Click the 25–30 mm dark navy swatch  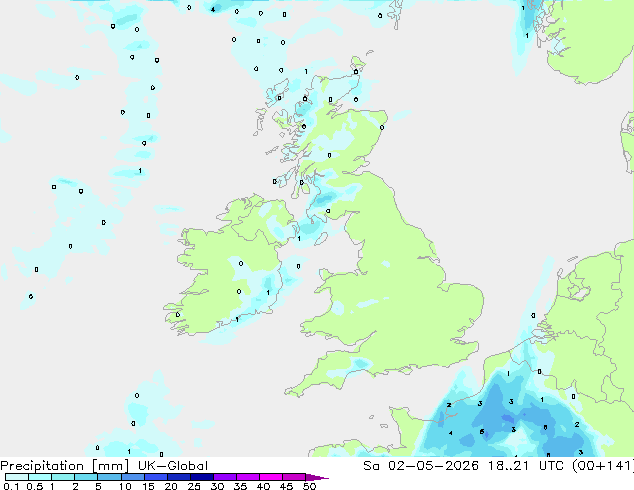pyautogui.click(x=201, y=477)
